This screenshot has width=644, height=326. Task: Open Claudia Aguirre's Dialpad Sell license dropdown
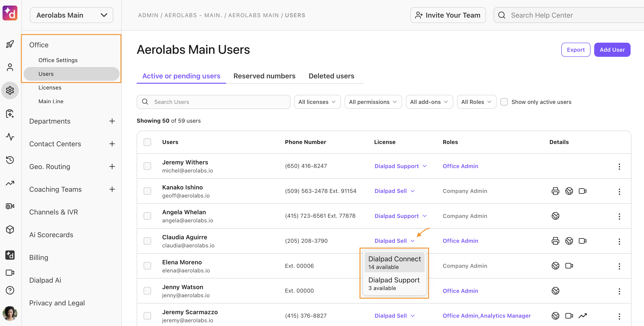click(x=395, y=241)
